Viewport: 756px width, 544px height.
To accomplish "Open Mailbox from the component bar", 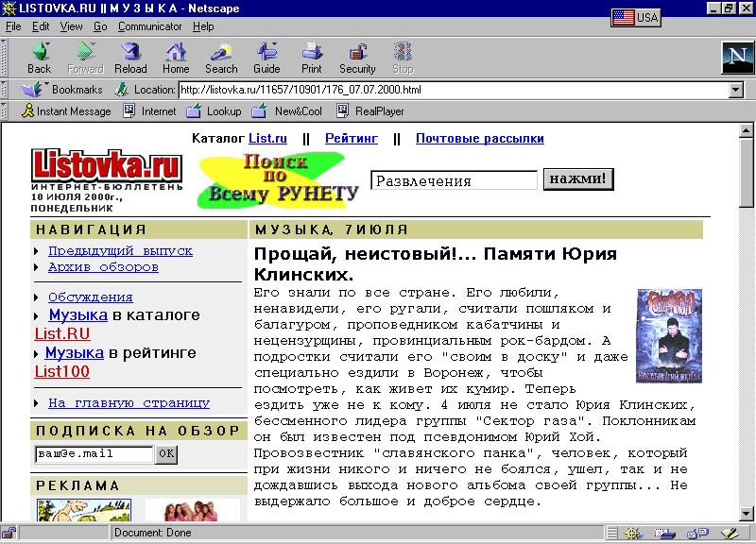I will click(x=665, y=533).
